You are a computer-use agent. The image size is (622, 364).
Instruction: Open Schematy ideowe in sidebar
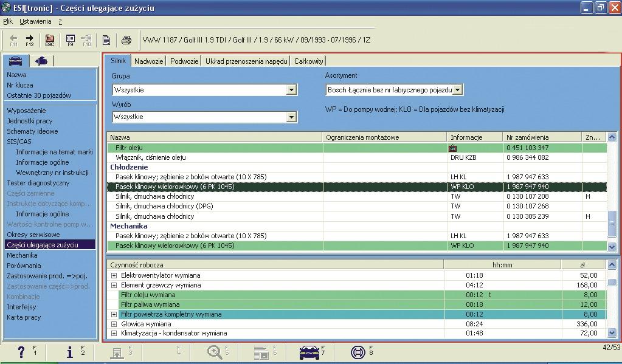(32, 131)
